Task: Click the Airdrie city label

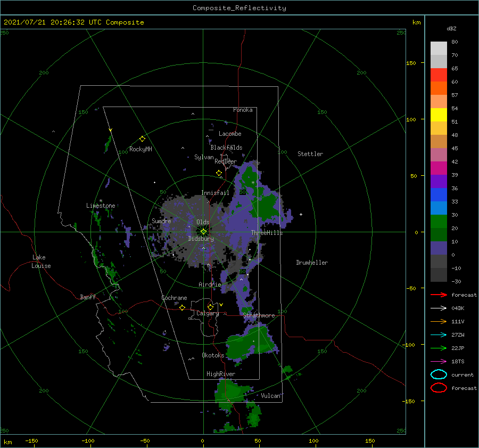Action: pyautogui.click(x=210, y=284)
